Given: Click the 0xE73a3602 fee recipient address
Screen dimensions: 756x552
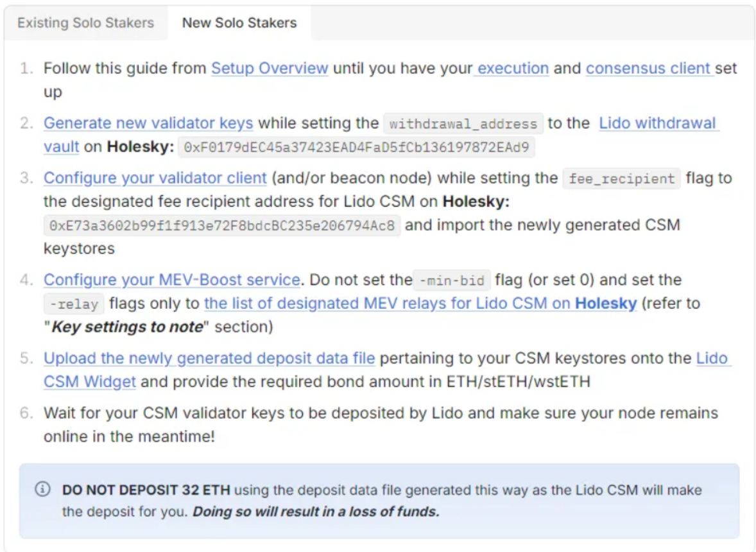Looking at the screenshot, I should 222,226.
